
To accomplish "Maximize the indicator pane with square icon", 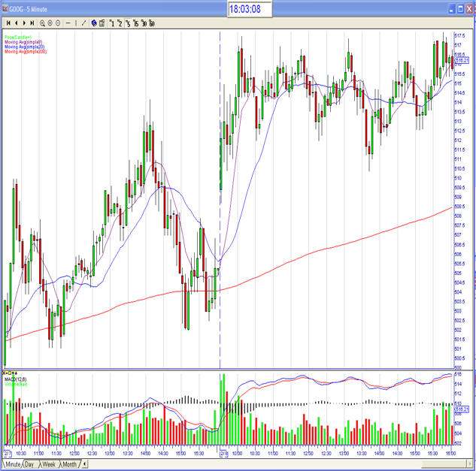I will [10, 373].
